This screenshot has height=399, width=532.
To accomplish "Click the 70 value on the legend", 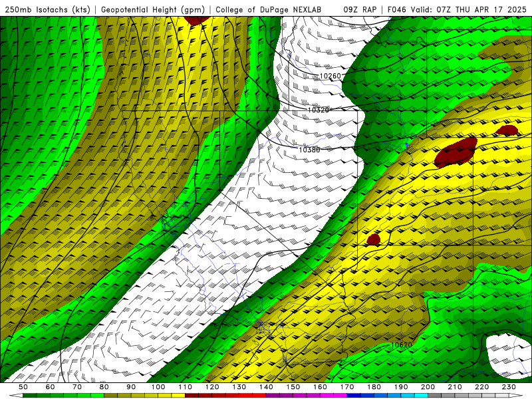I will point(77,387).
